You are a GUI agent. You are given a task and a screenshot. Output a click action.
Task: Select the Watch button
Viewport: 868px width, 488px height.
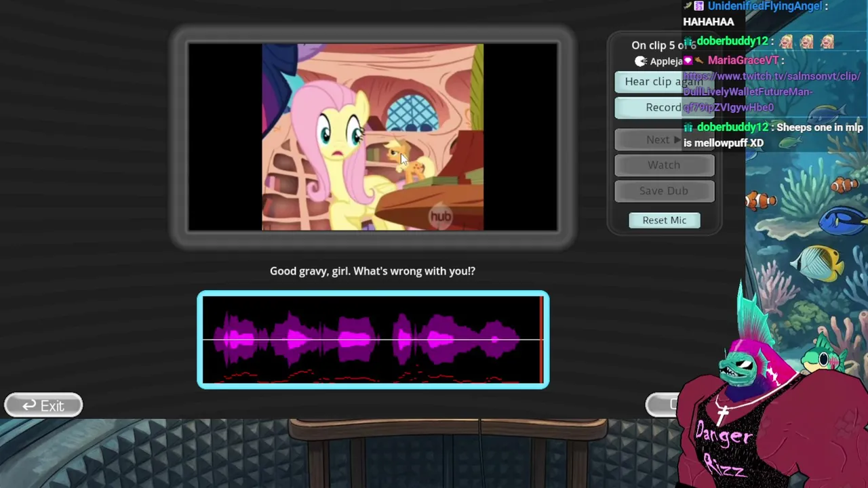(x=664, y=165)
